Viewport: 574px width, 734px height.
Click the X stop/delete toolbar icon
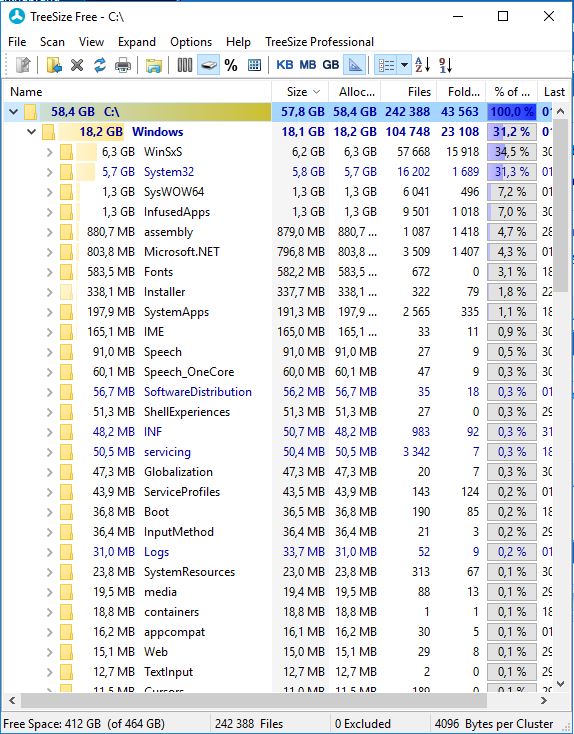(x=77, y=65)
